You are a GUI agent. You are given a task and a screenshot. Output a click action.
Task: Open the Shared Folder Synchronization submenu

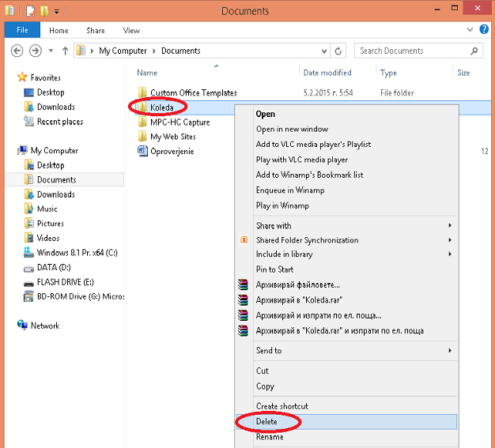click(x=307, y=240)
